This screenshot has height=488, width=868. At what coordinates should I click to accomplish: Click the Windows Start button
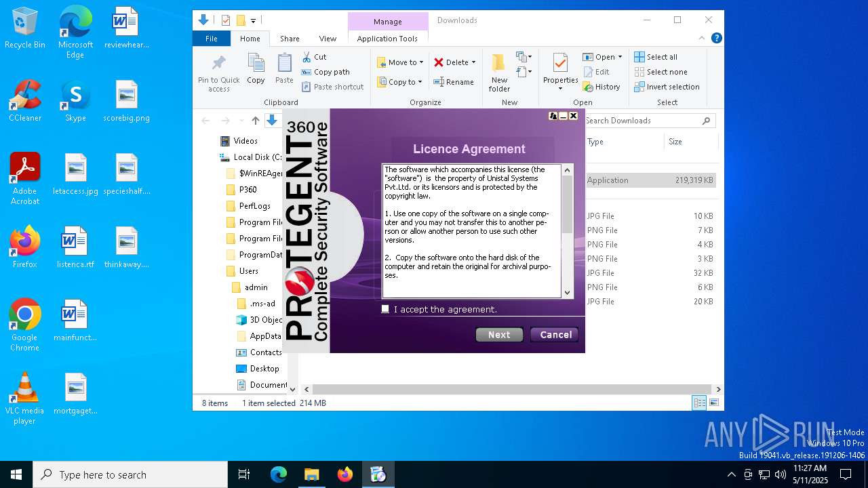[x=16, y=474]
